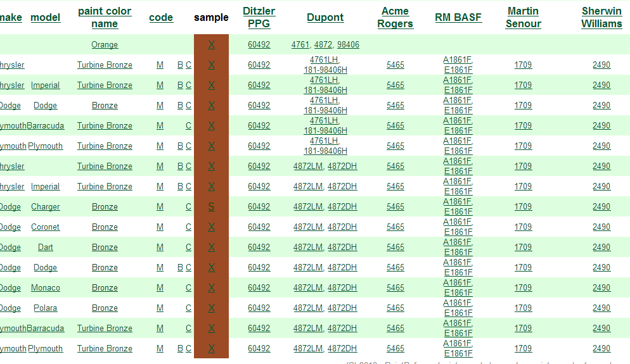This screenshot has width=630, height=364.
Task: Click the 'Monaco' model link
Action: click(x=46, y=288)
